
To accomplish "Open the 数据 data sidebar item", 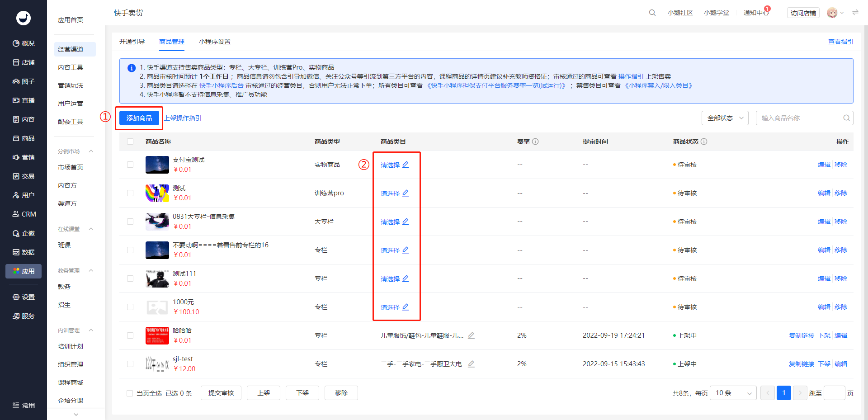I will [24, 252].
